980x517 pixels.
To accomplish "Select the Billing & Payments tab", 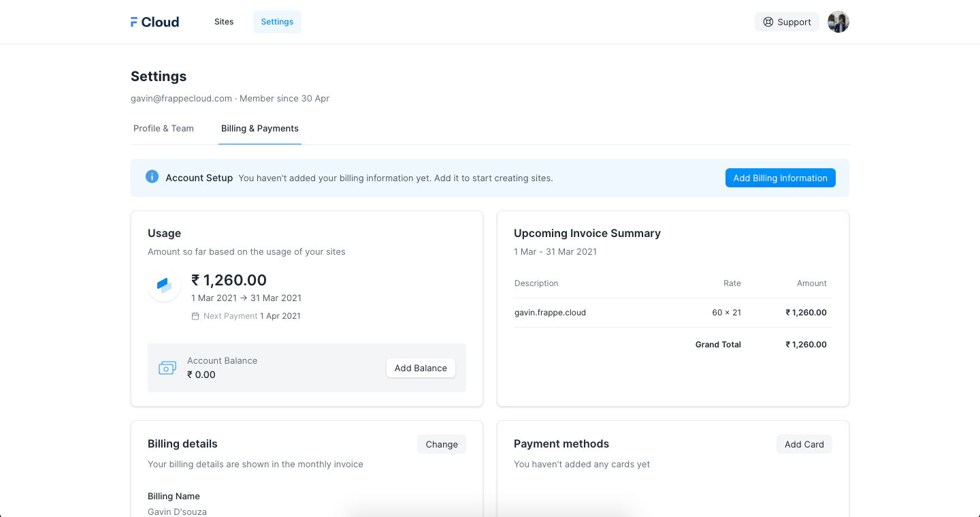I will [x=260, y=128].
